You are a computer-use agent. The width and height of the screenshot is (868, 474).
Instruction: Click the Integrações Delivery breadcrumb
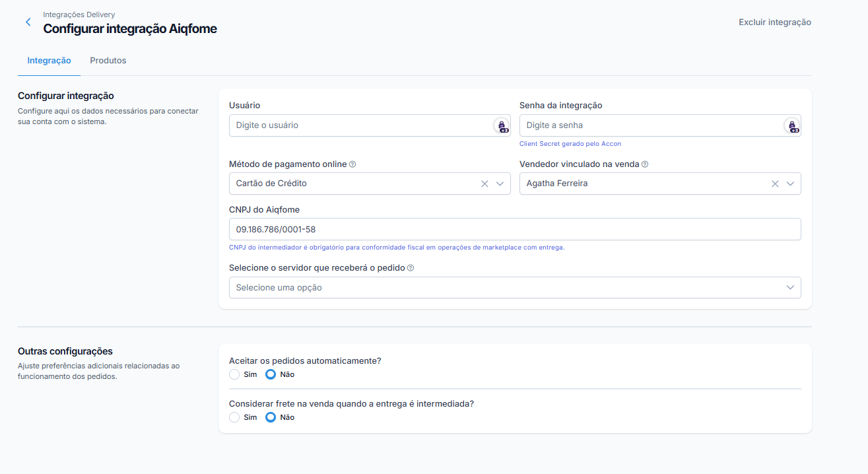[79, 15]
